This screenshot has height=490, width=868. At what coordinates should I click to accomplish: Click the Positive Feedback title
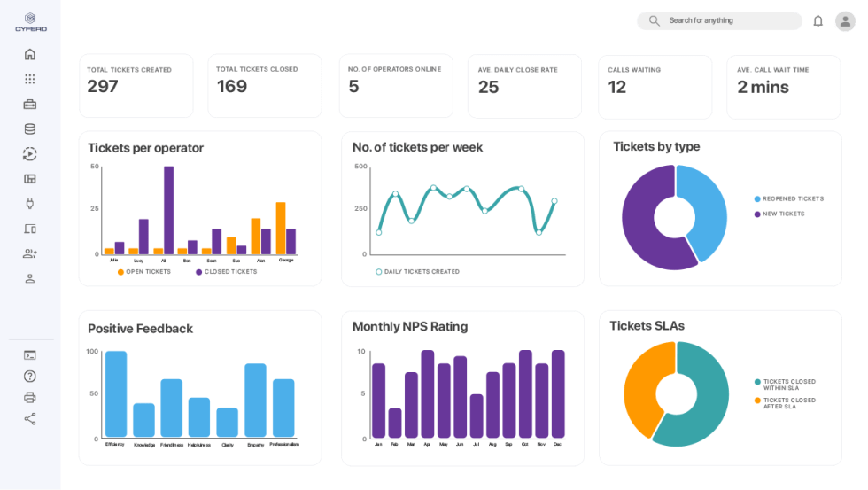140,329
